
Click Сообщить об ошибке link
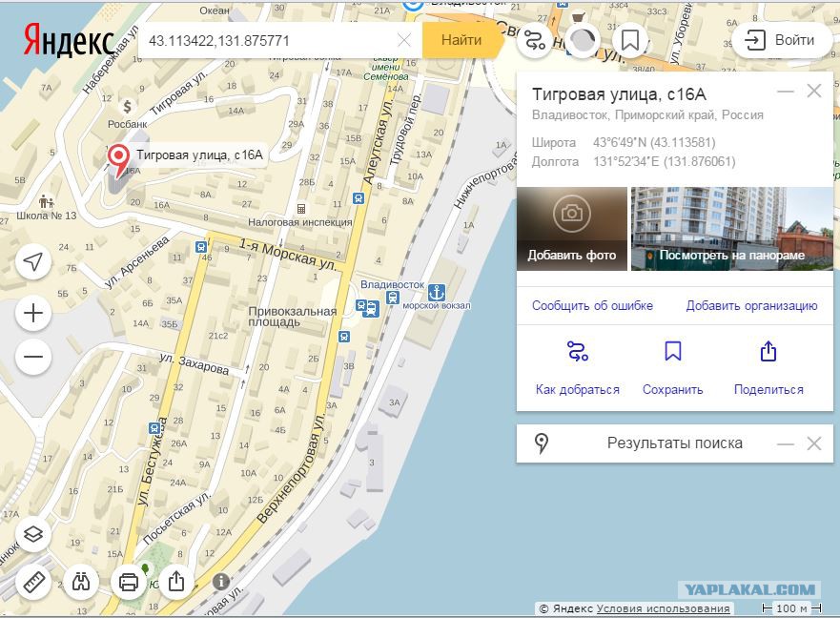tap(592, 305)
